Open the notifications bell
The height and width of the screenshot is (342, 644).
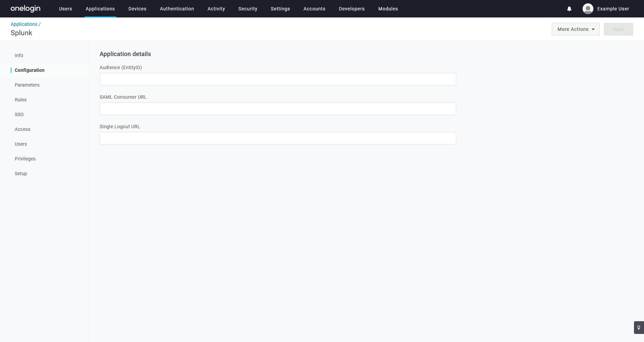pos(569,9)
